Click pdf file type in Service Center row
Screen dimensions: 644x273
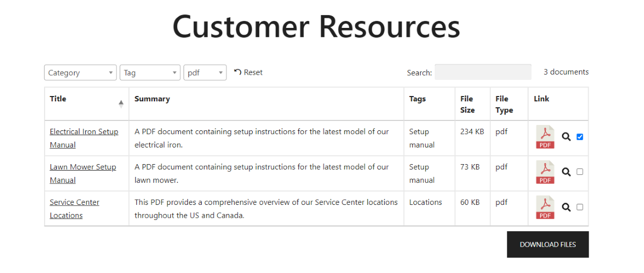(x=501, y=202)
